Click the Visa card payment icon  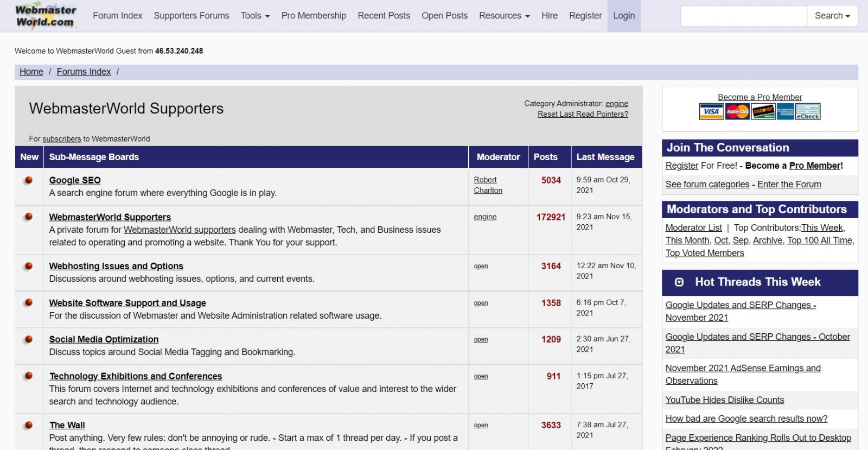pos(711,112)
